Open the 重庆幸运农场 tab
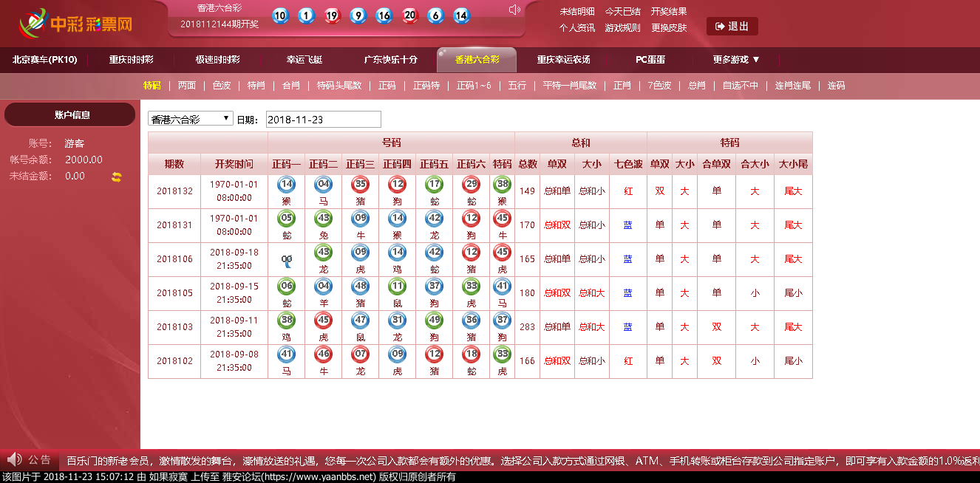The height and width of the screenshot is (483, 980). (x=563, y=60)
